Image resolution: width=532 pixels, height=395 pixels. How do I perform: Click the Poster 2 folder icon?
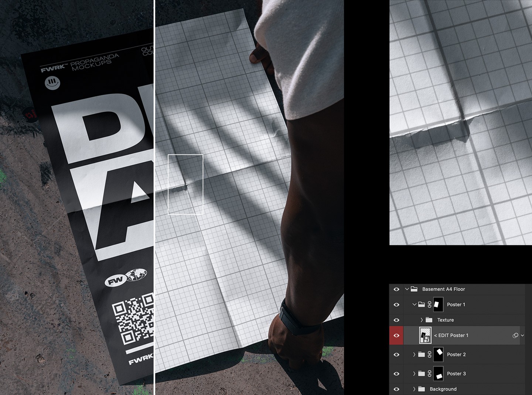pyautogui.click(x=421, y=355)
